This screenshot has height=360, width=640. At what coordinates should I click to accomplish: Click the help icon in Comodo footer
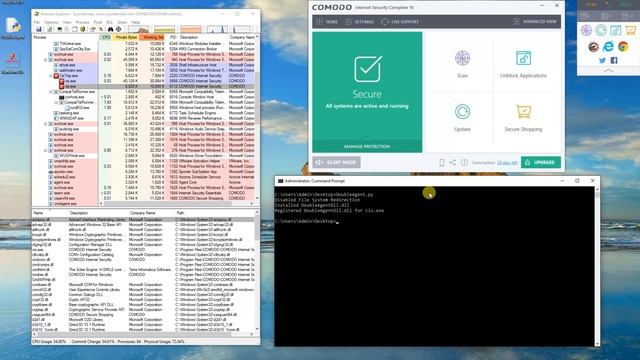(x=464, y=162)
